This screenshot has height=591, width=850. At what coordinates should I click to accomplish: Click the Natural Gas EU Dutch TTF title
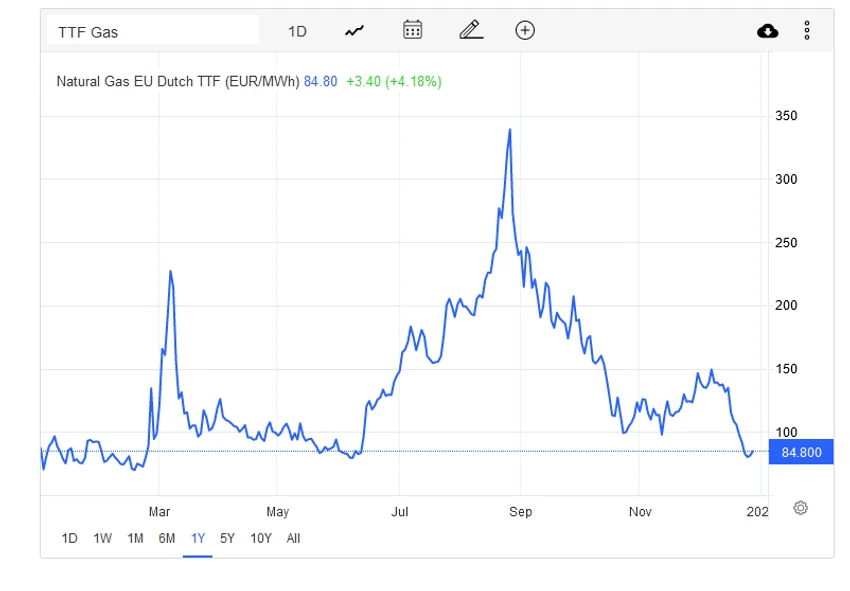click(x=178, y=81)
